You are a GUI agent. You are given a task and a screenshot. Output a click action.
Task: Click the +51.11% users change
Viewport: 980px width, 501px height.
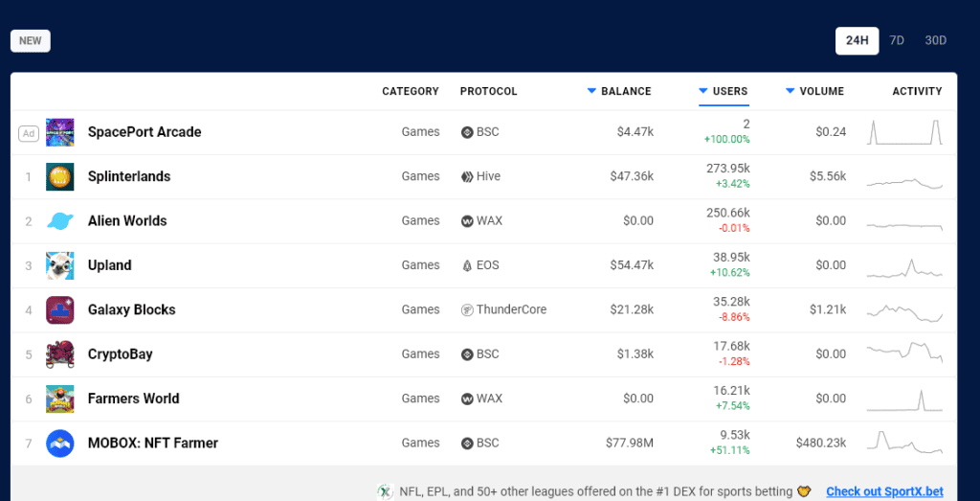(730, 451)
